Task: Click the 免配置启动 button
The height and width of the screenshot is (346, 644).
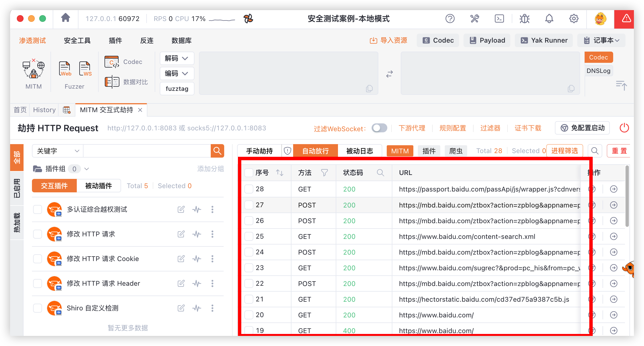Action: (582, 128)
